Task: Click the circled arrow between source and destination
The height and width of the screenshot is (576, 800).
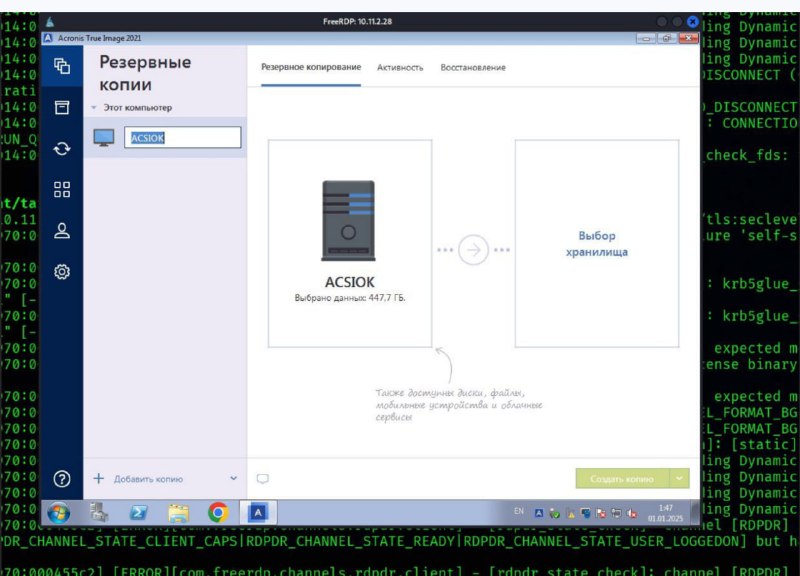Action: pos(473,250)
